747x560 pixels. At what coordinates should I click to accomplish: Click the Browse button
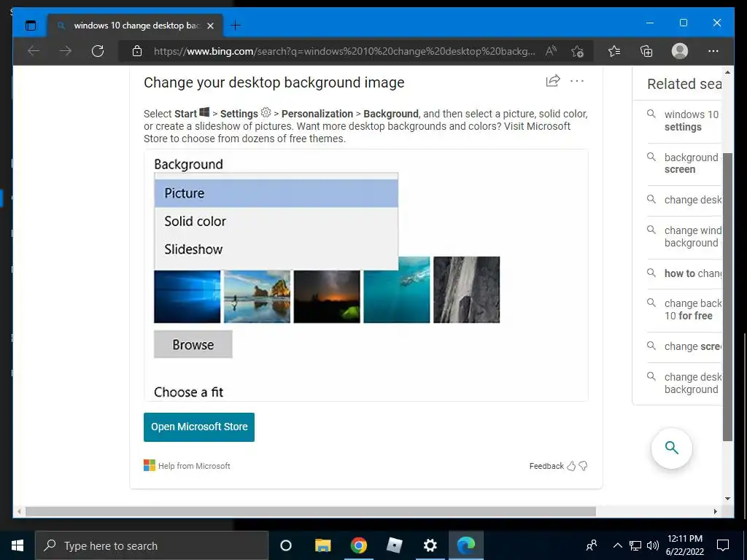193,344
